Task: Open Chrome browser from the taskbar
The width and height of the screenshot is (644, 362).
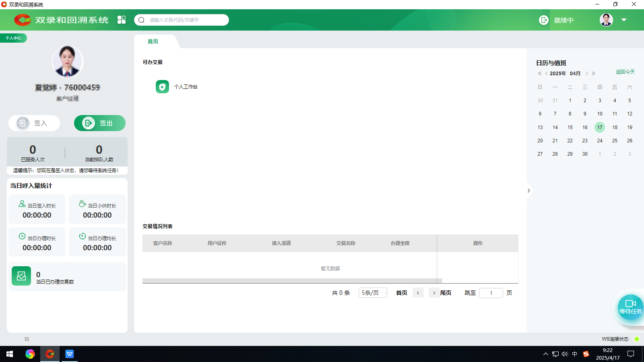Action: click(30, 354)
